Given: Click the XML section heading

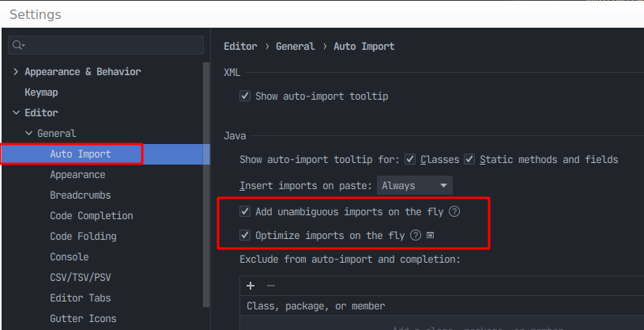Looking at the screenshot, I should coord(232,73).
